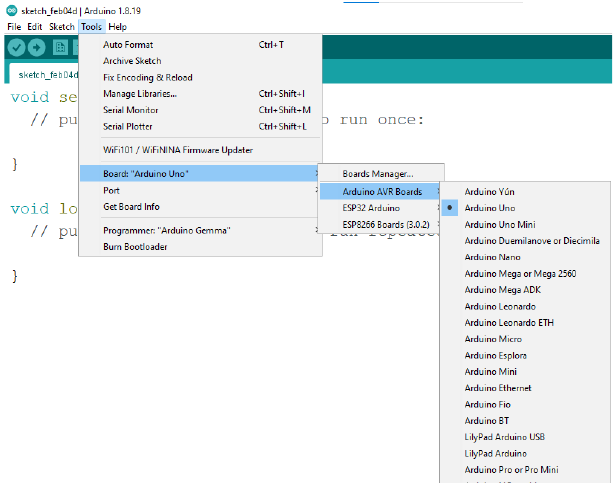
Task: Expand the Port submenu
Action: 200,190
